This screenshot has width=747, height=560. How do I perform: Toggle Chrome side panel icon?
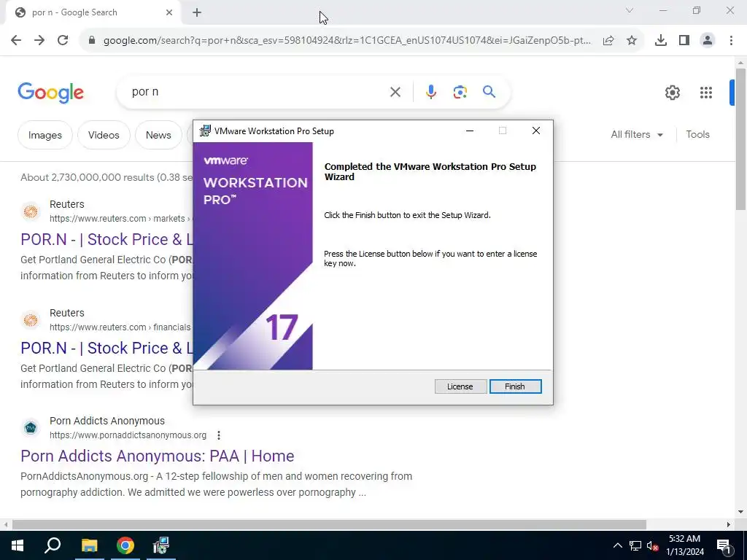[684, 41]
